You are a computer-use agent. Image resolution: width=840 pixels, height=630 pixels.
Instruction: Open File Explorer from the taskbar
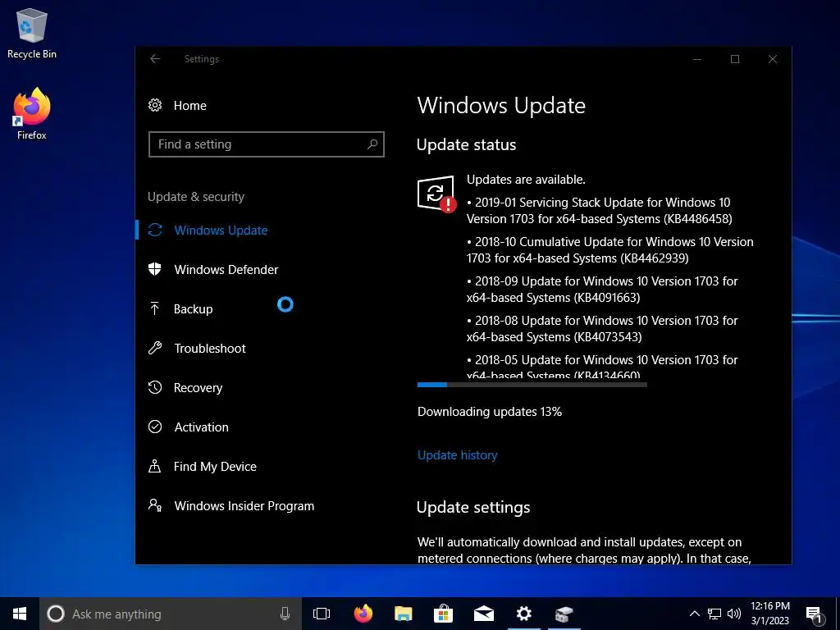click(x=404, y=614)
